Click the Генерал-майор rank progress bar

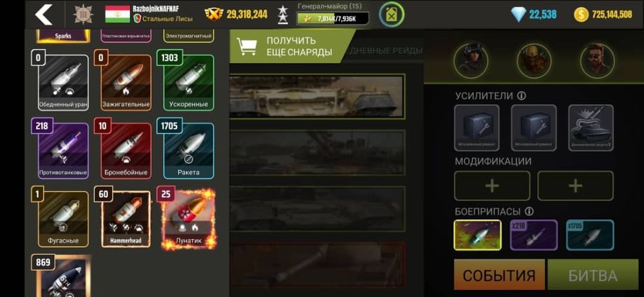click(x=333, y=18)
